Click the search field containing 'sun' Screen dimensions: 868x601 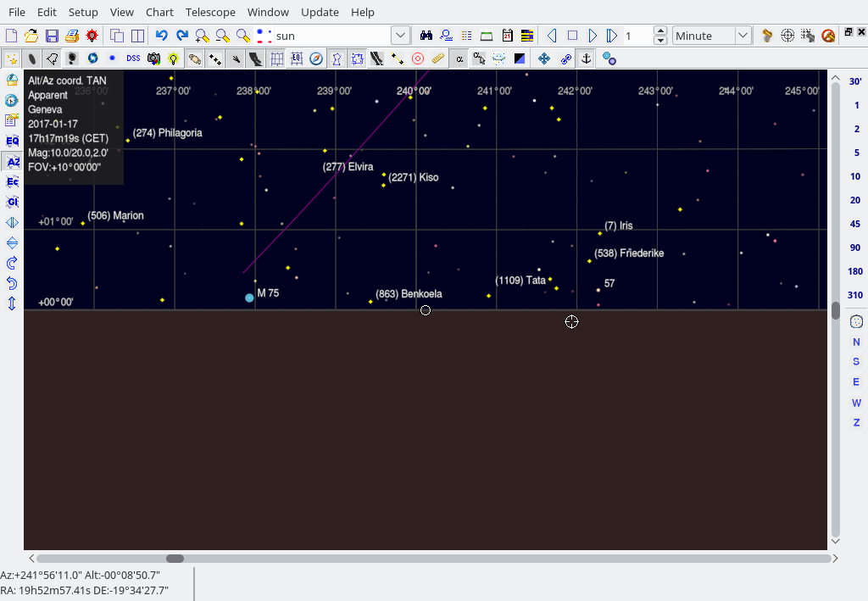point(332,36)
